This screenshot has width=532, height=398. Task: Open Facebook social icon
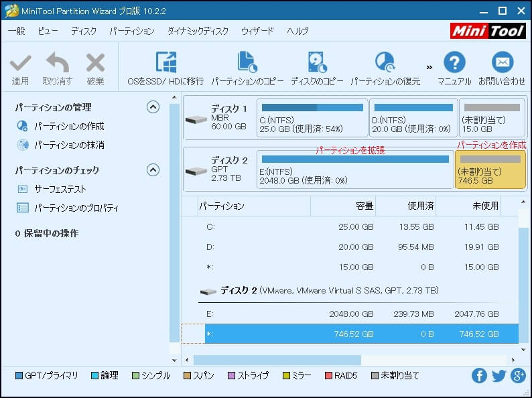[x=479, y=376]
